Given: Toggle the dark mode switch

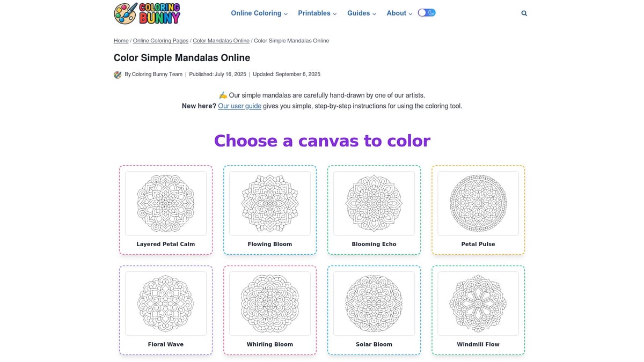Looking at the screenshot, I should tap(427, 12).
